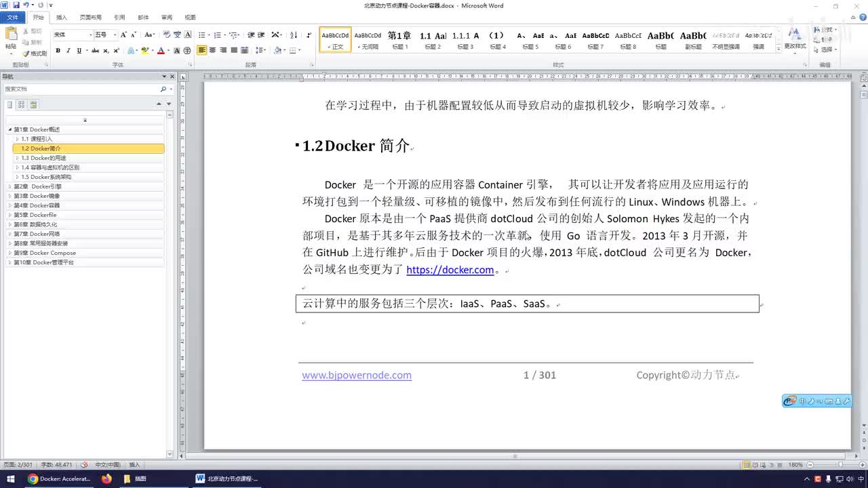
Task: Click the Character Border icon
Action: (x=188, y=35)
